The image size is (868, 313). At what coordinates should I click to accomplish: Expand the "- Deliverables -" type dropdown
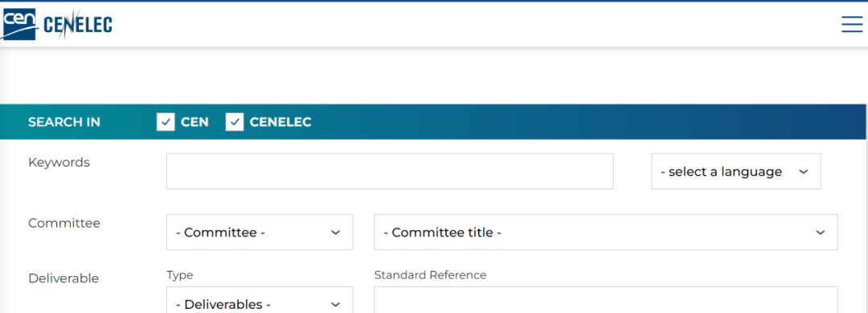tap(260, 299)
